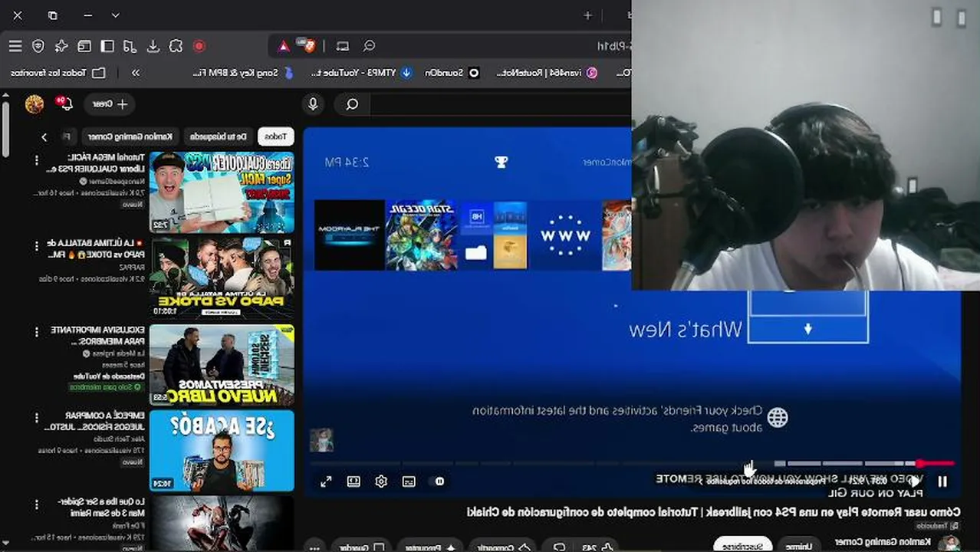Open the PRESENTAMOS NUEVO LIBRO thumbnail

tap(222, 364)
